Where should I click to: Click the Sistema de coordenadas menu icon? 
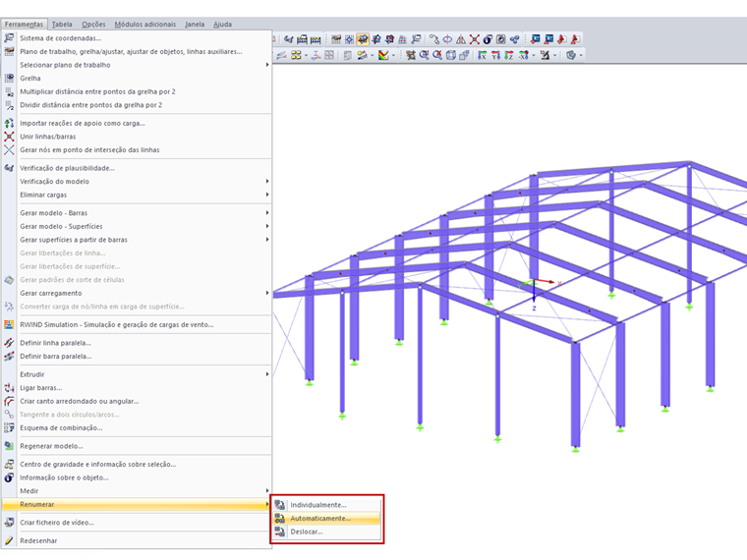pos(9,37)
